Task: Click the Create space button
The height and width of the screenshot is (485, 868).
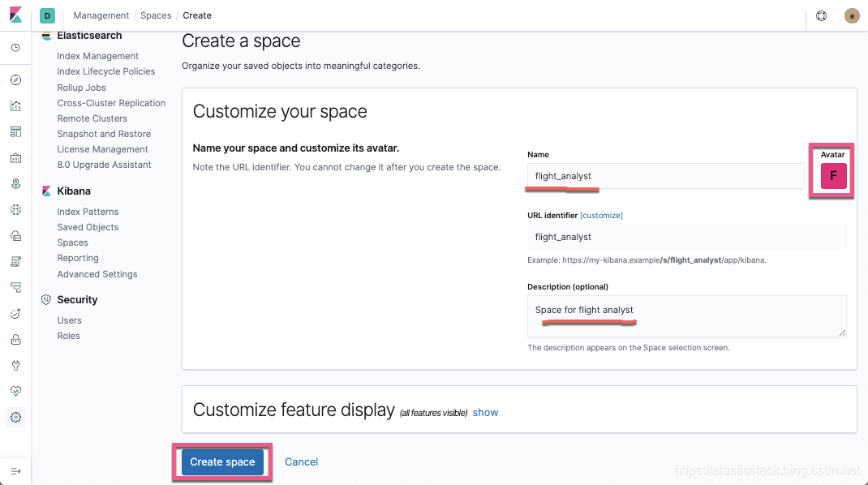Action: (222, 461)
